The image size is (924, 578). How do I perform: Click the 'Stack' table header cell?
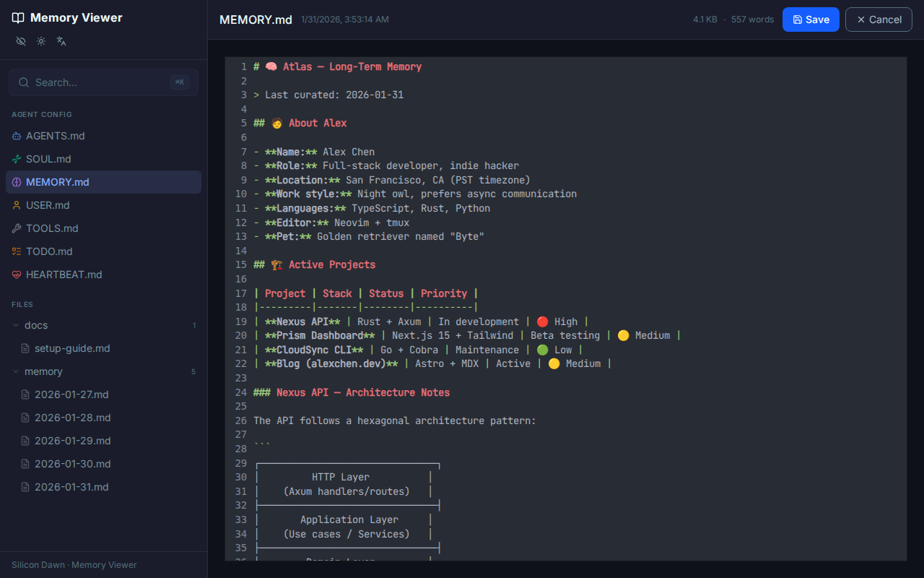(x=337, y=293)
